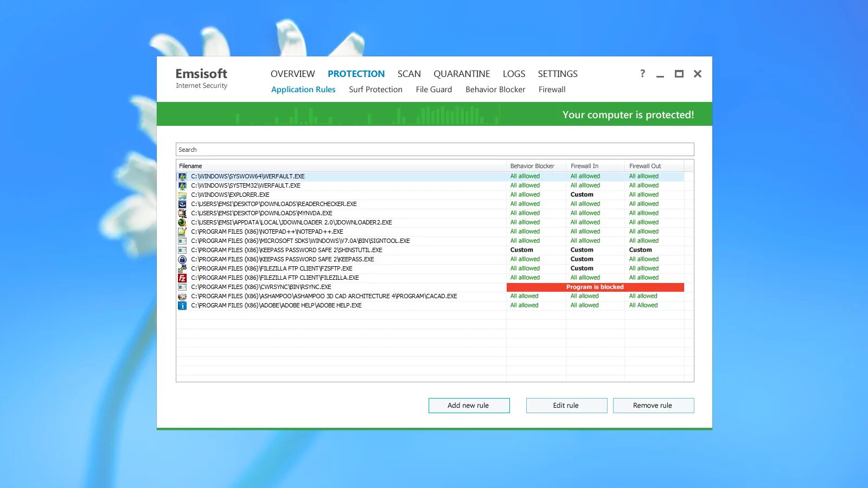Switch to the Firewall tab
The width and height of the screenshot is (868, 488).
pos(552,89)
